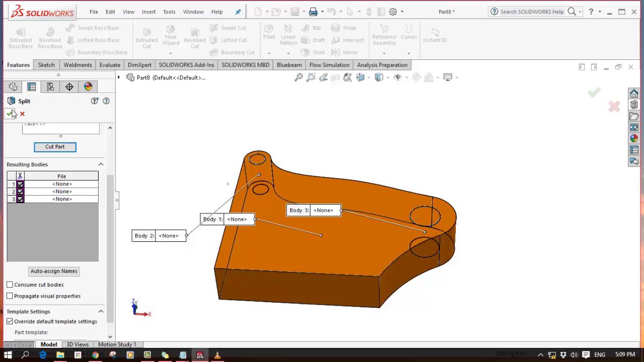Open File Explorer folder icon in task pane
Viewport: 644px width, 362px height.
coord(634,116)
